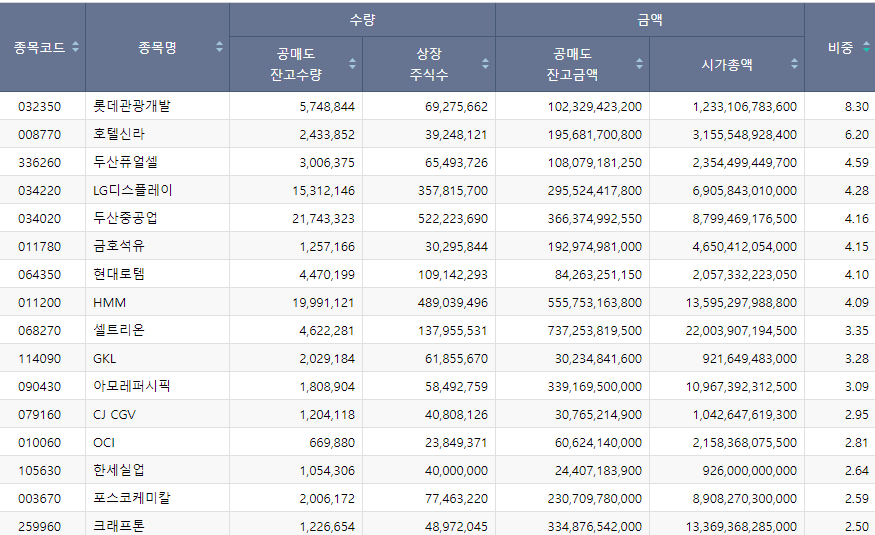
Task: Click market cap 926,000,000,000
Action: pos(749,470)
